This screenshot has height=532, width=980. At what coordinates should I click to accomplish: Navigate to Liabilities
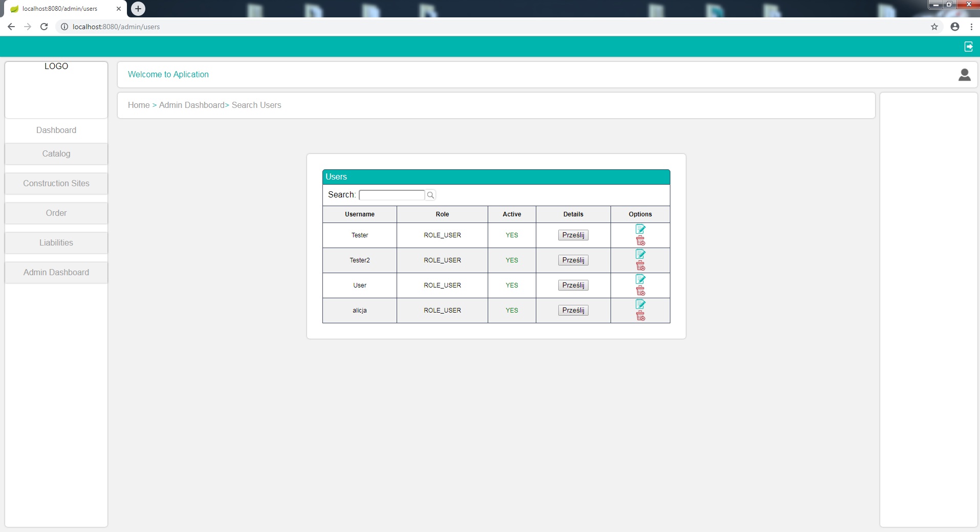click(x=56, y=243)
